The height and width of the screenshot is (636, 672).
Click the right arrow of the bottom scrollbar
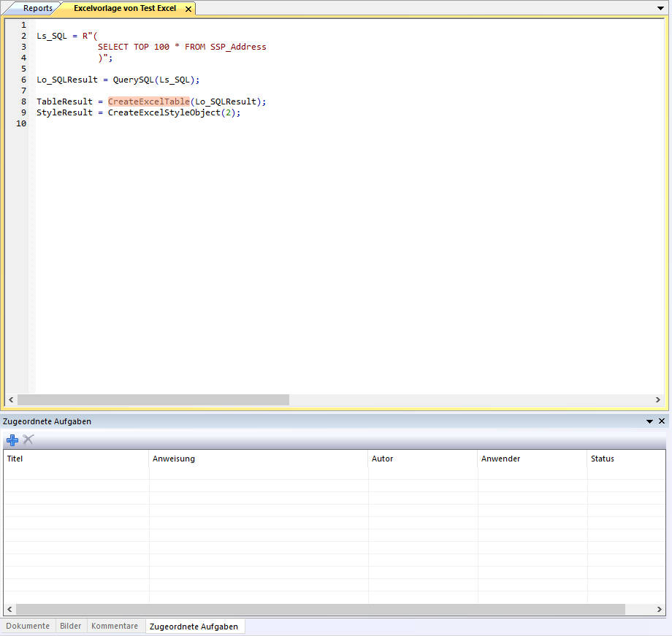pos(660,609)
